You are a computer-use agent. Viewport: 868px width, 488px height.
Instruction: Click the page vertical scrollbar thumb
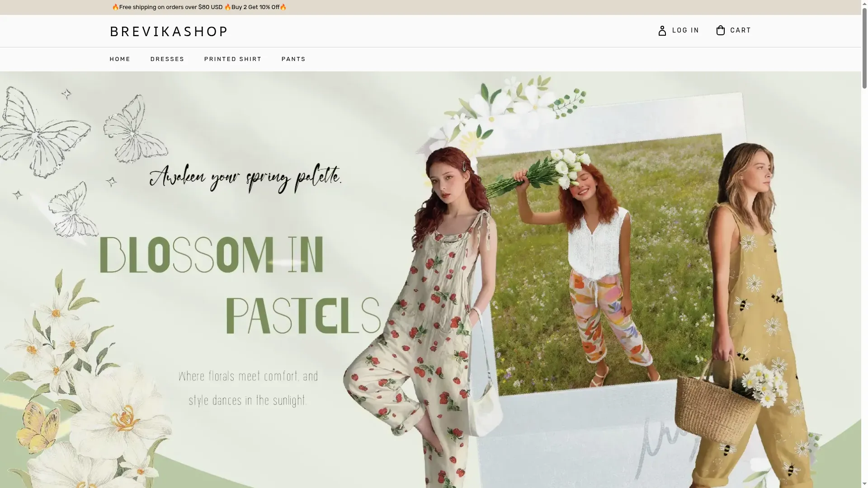pyautogui.click(x=864, y=47)
